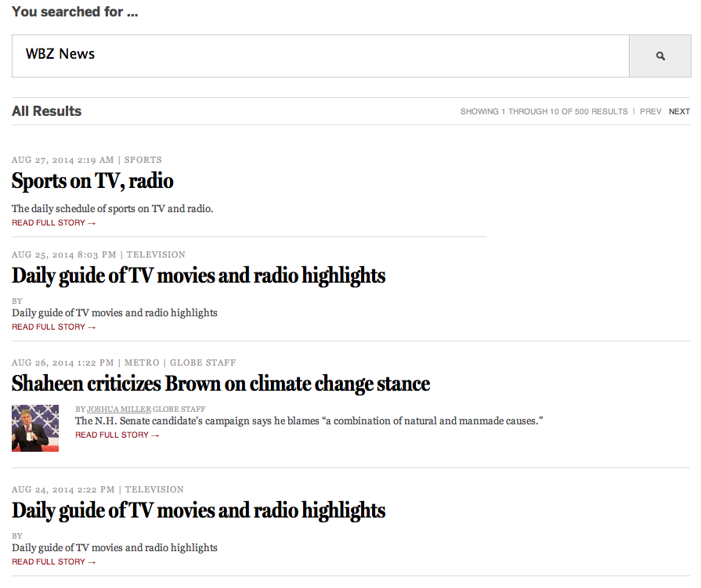Image resolution: width=701 pixels, height=588 pixels.
Task: Click the magnifying glass search button
Action: point(660,56)
